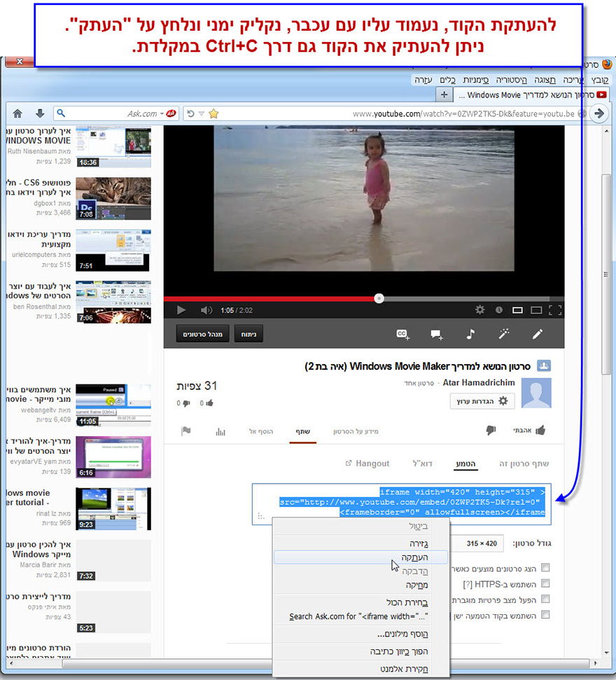Like the video with the thumbs-up icon

[x=540, y=430]
